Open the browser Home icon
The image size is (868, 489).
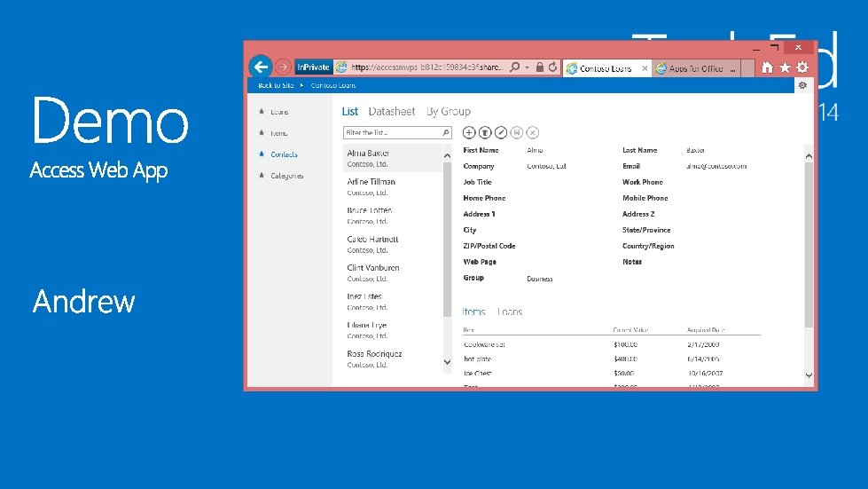click(767, 67)
